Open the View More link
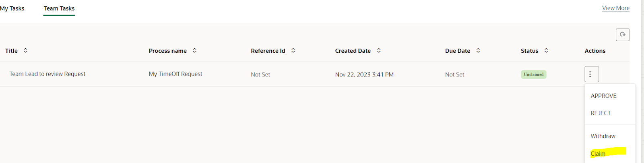This screenshot has height=163, width=644. (x=616, y=8)
